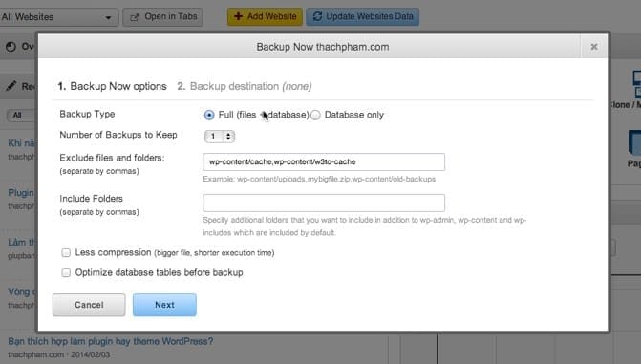Select Full (files + database) backup type
Screen dimensions: 641x364
[x=209, y=115]
